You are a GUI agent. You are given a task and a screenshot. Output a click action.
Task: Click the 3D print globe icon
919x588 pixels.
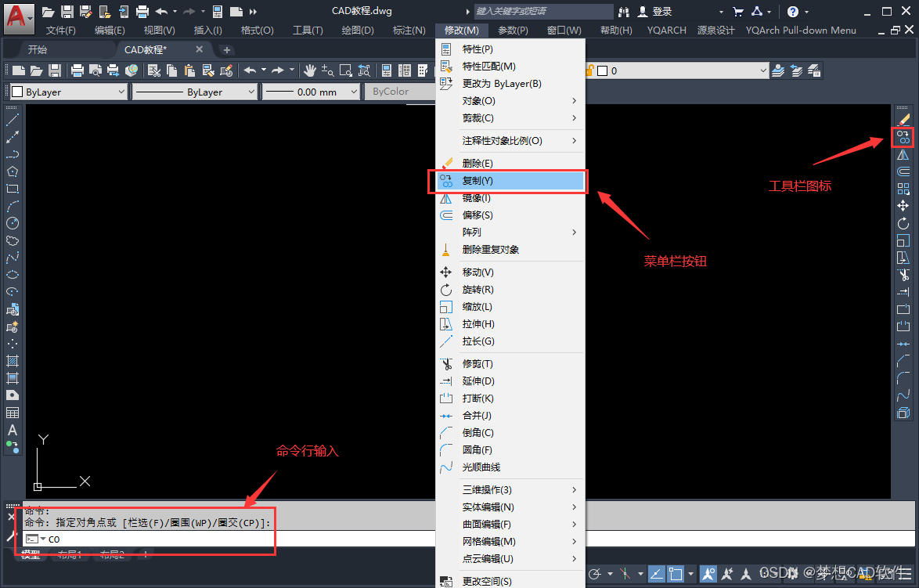(132, 71)
